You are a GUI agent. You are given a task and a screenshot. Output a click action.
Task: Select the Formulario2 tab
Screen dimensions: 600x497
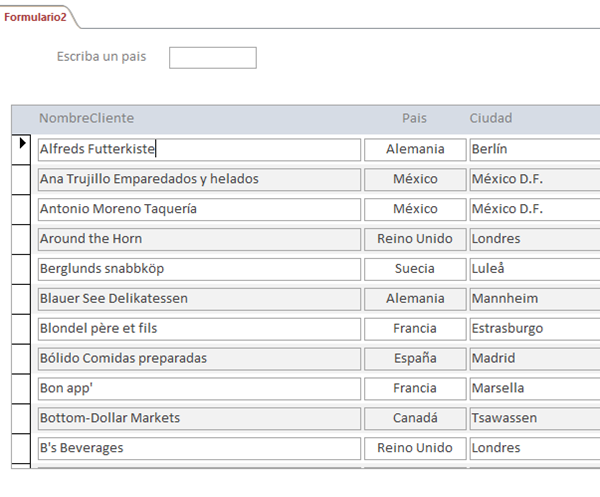pos(35,17)
